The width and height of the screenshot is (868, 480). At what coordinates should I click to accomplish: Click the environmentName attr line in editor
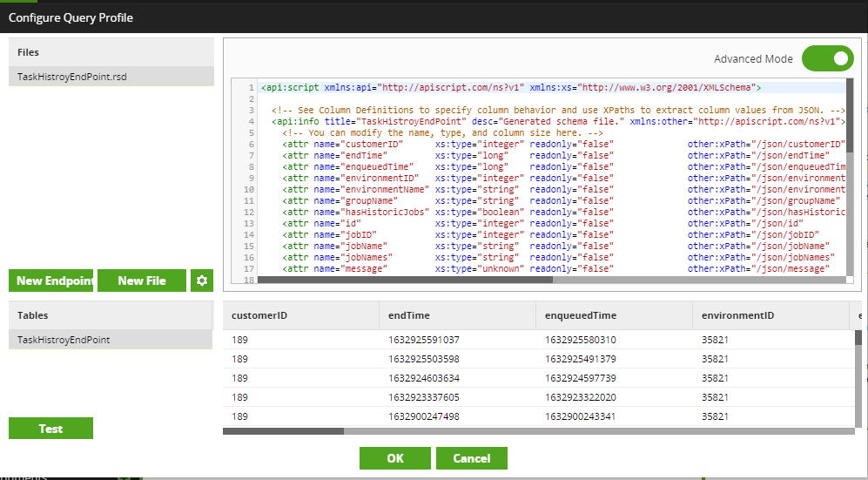[564, 189]
